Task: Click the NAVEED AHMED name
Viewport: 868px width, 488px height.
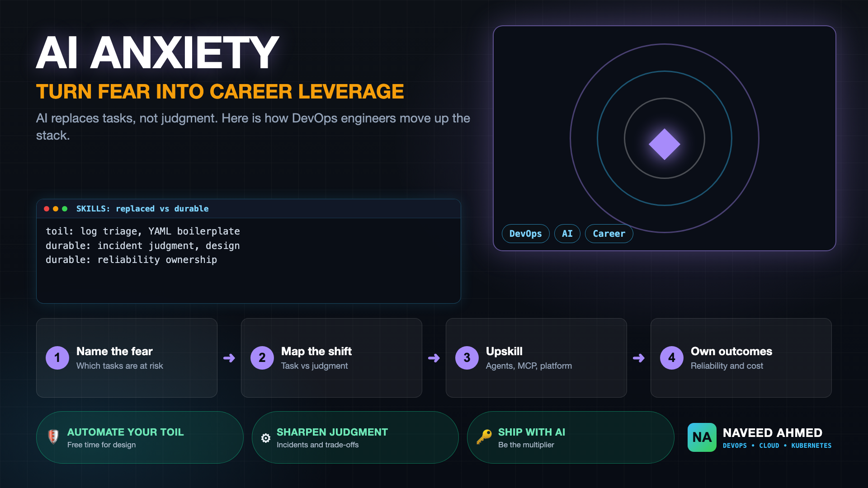Action: click(x=772, y=433)
